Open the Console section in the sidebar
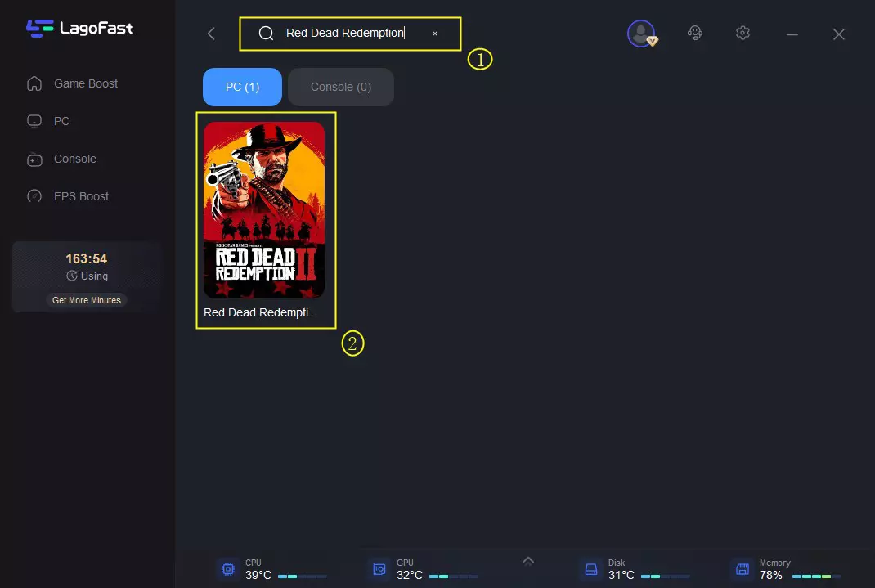This screenshot has width=875, height=588. point(62,159)
